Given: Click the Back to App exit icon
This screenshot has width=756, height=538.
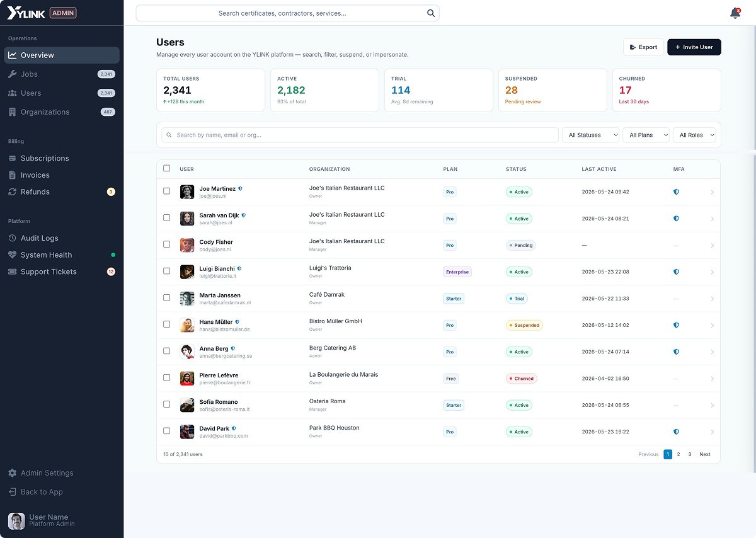Looking at the screenshot, I should click(13, 492).
